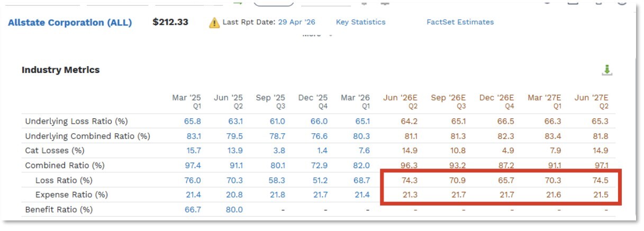
Task: Click the 80.0 Benefit Ratio value for Jun '25
Action: click(x=235, y=210)
